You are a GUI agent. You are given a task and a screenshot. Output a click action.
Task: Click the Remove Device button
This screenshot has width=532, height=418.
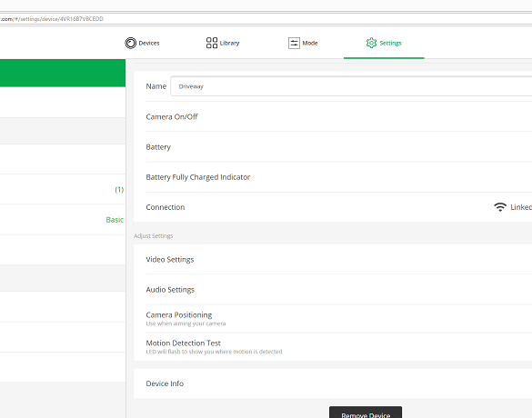(366, 413)
